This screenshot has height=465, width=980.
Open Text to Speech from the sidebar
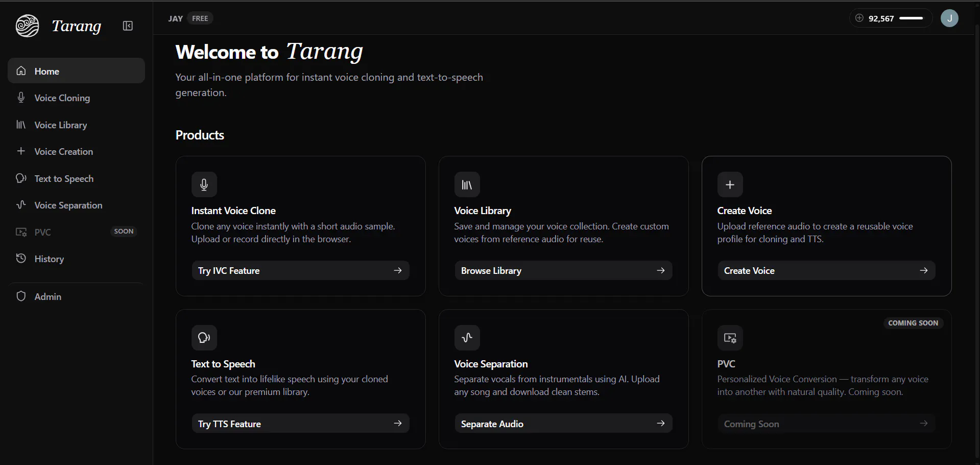[76, 178]
